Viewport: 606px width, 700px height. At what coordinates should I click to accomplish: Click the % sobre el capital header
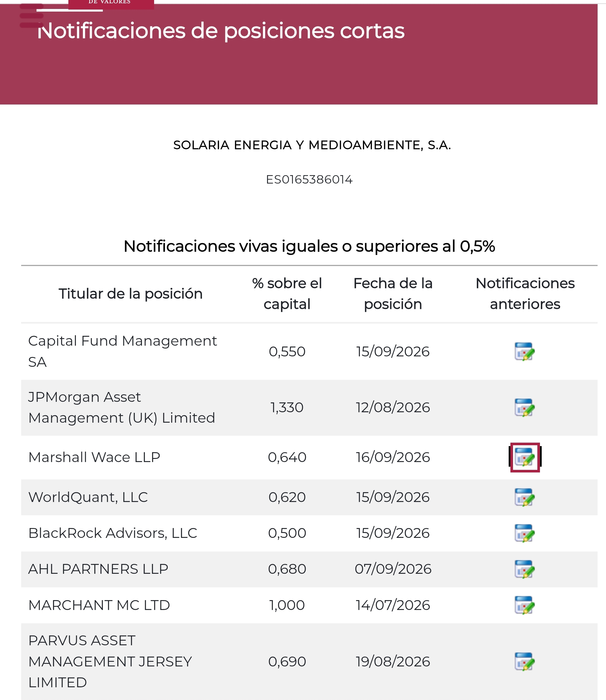click(287, 294)
